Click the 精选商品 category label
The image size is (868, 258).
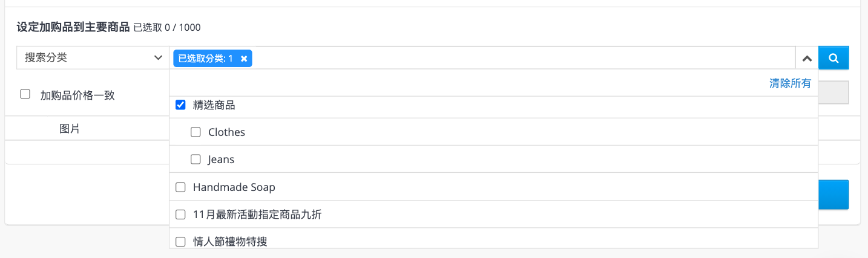coord(214,105)
